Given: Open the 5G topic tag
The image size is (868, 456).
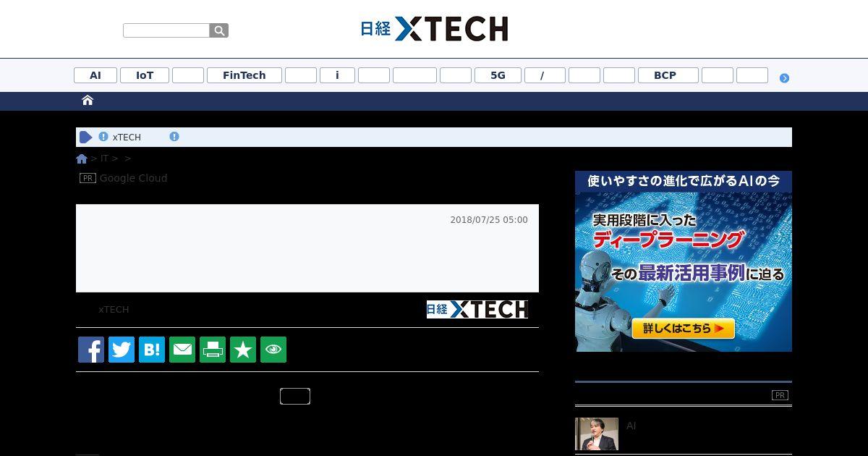Looking at the screenshot, I should click(x=498, y=75).
